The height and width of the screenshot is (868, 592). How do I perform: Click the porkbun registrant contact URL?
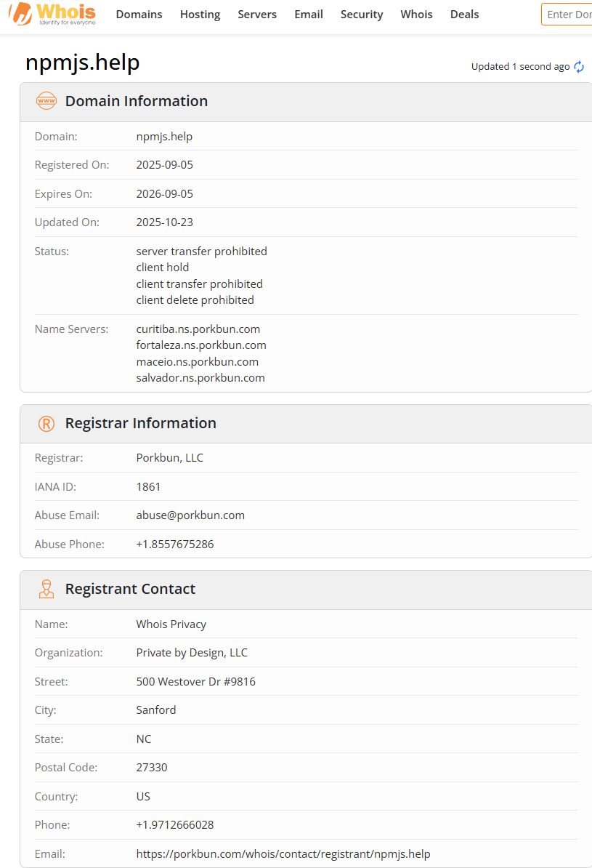click(x=283, y=853)
